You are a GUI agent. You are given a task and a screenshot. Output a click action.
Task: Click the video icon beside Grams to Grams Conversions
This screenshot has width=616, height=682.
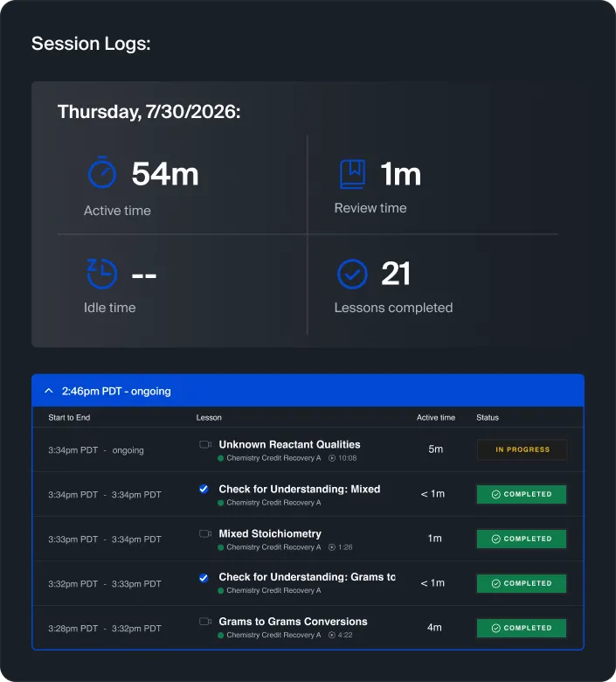[205, 622]
